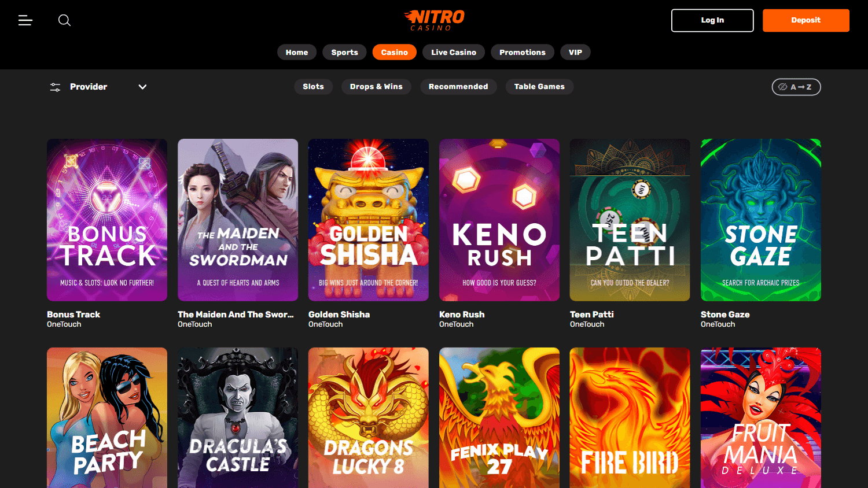Open the Sports tab
868x488 pixels.
345,52
